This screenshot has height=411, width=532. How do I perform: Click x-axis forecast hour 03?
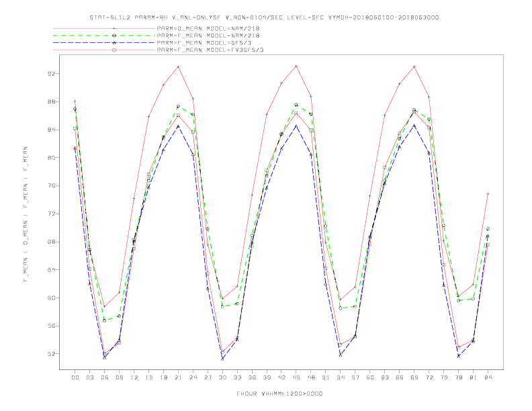click(89, 377)
